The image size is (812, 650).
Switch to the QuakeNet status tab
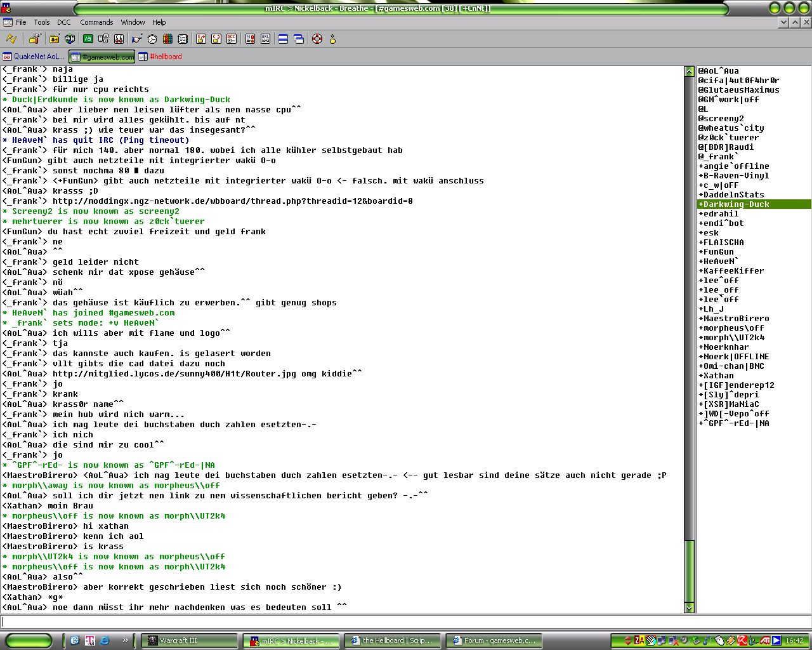pyautogui.click(x=34, y=56)
